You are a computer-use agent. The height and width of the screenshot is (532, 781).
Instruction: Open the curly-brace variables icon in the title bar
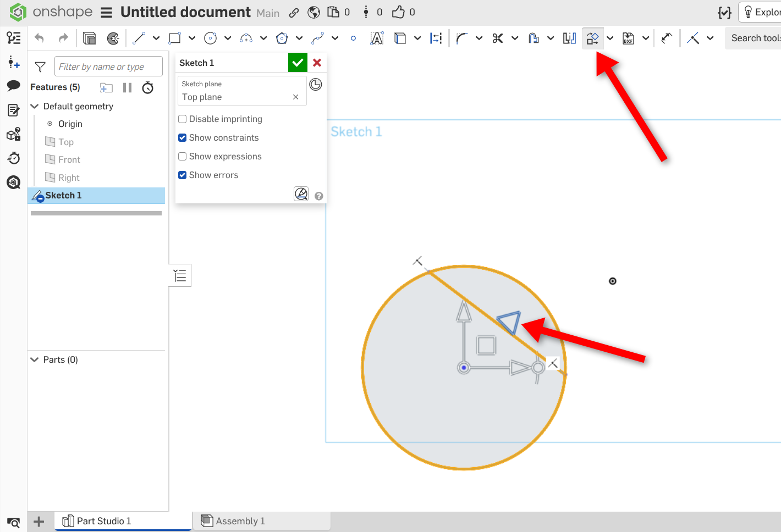(725, 13)
